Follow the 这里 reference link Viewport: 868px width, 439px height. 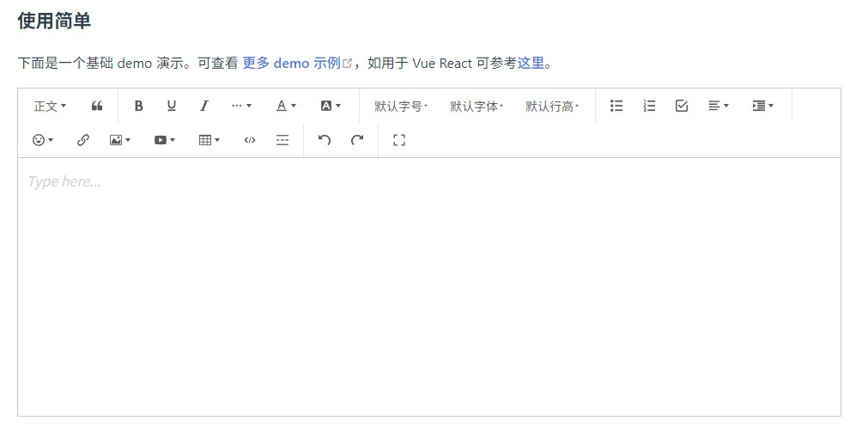(531, 63)
